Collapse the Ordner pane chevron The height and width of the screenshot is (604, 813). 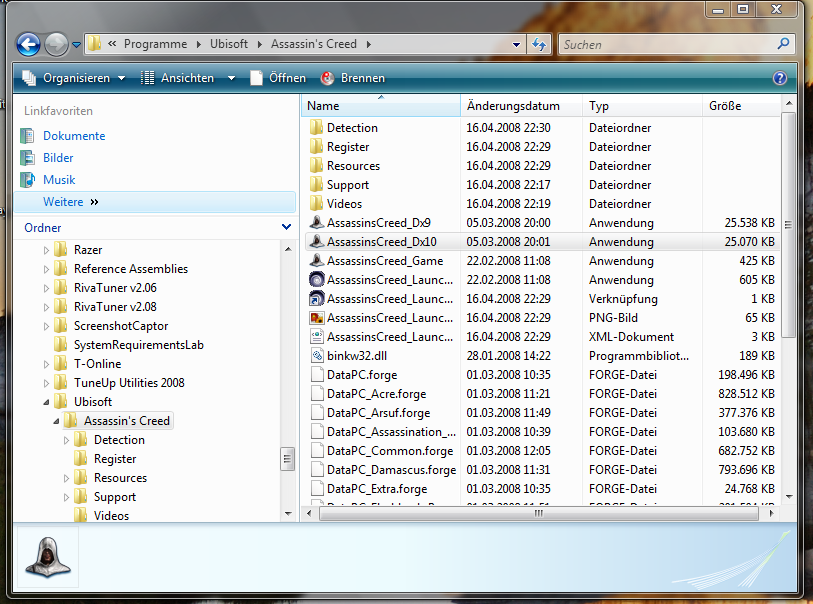tap(286, 227)
